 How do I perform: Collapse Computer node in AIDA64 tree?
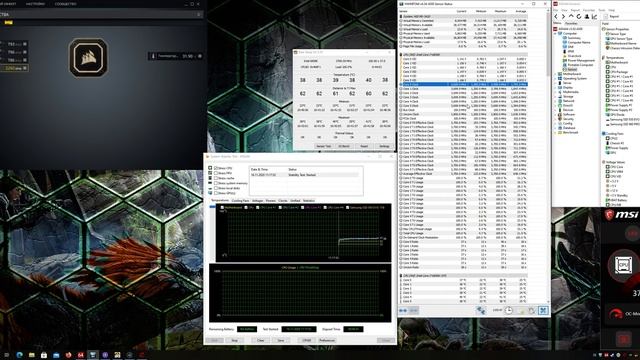[555, 33]
